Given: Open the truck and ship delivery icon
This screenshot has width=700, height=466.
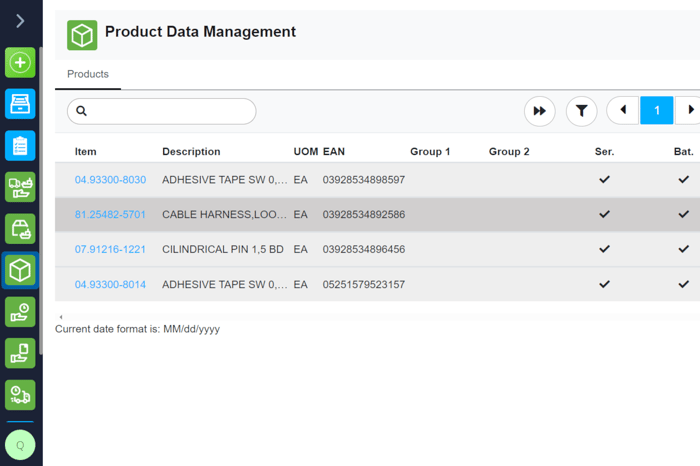Looking at the screenshot, I should 20,187.
